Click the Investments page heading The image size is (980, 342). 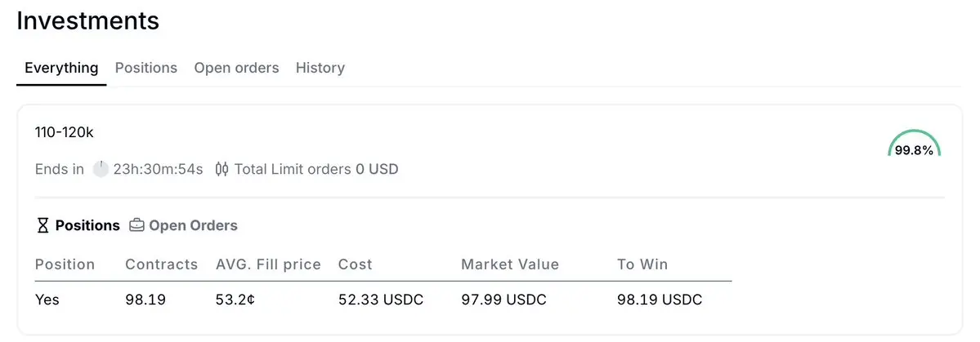pyautogui.click(x=88, y=20)
